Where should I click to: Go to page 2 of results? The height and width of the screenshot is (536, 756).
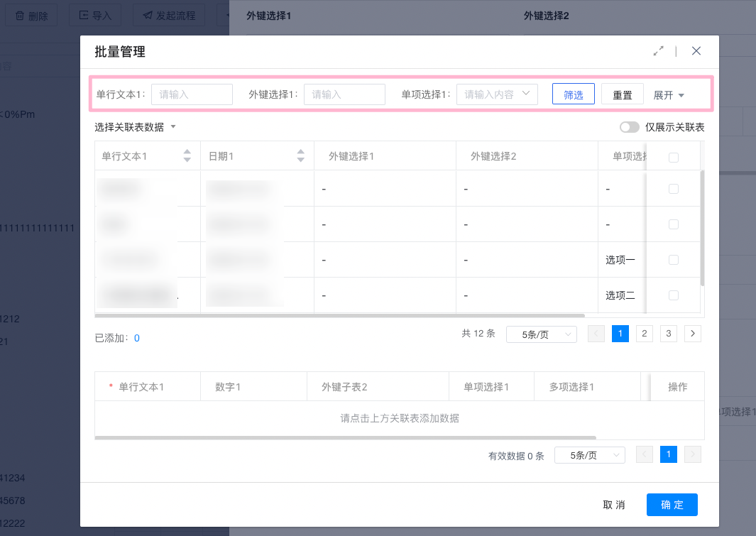click(x=644, y=334)
